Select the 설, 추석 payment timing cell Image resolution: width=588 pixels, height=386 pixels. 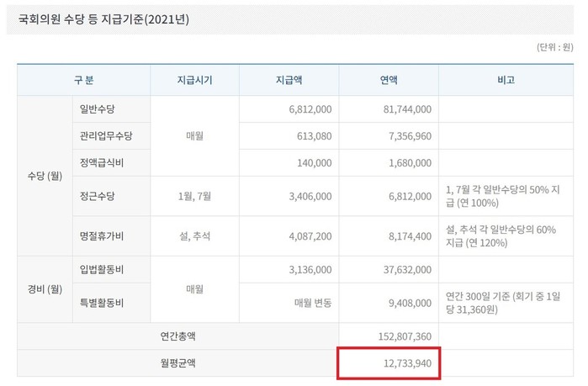point(194,236)
